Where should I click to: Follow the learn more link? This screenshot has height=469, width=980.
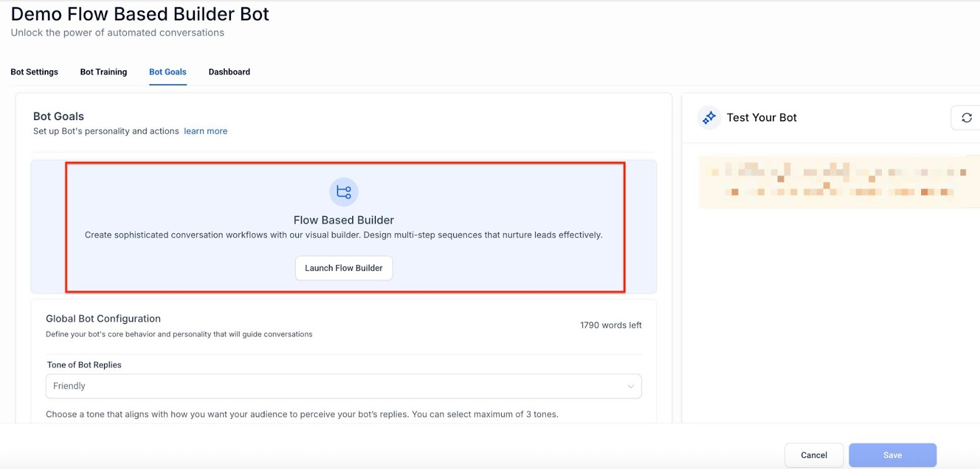[205, 131]
